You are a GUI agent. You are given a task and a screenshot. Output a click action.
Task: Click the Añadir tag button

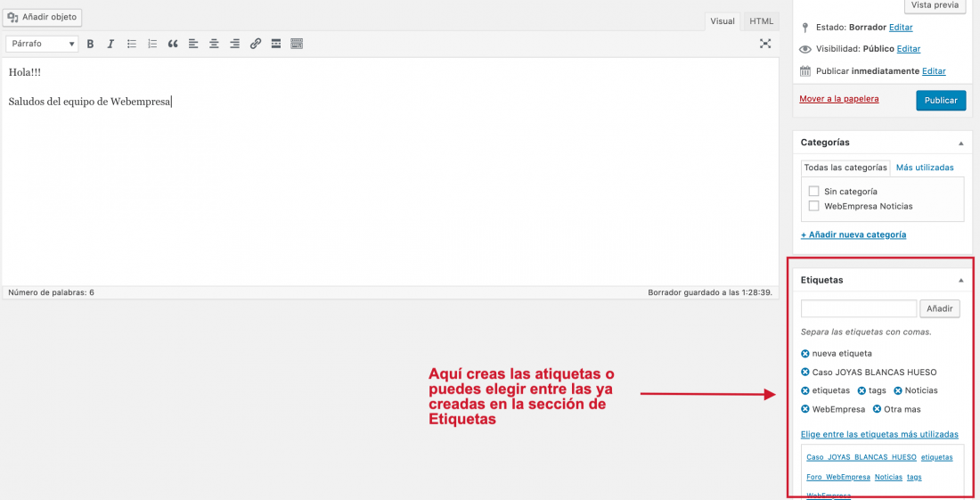tap(939, 308)
